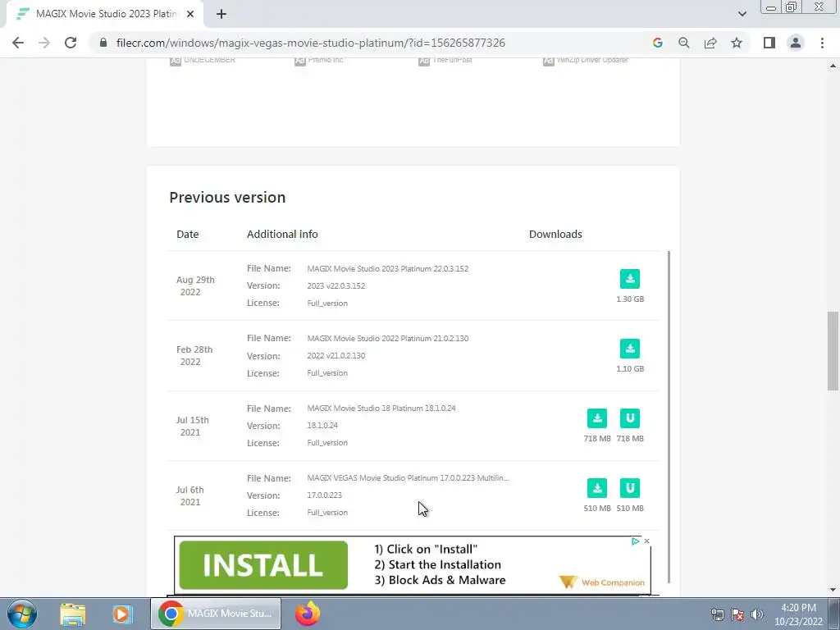Viewport: 840px width, 630px height.
Task: Click the taskbar clock showing 4:20 PM
Action: tap(798, 614)
